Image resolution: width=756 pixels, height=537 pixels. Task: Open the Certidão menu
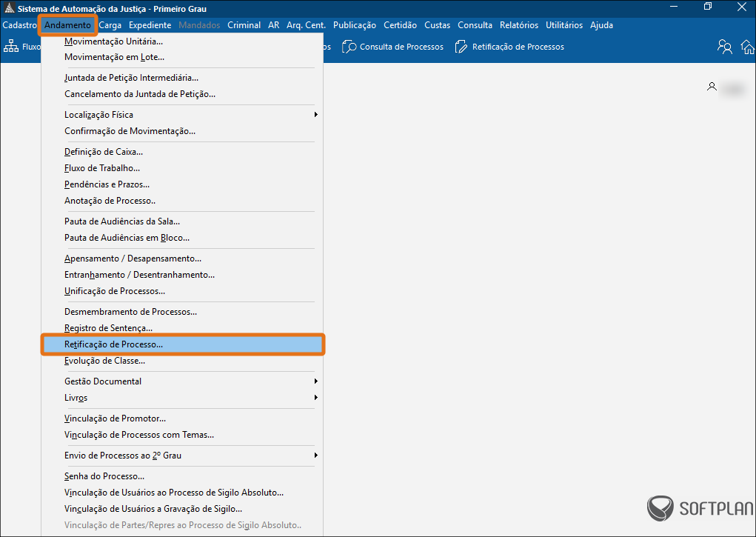[400, 25]
